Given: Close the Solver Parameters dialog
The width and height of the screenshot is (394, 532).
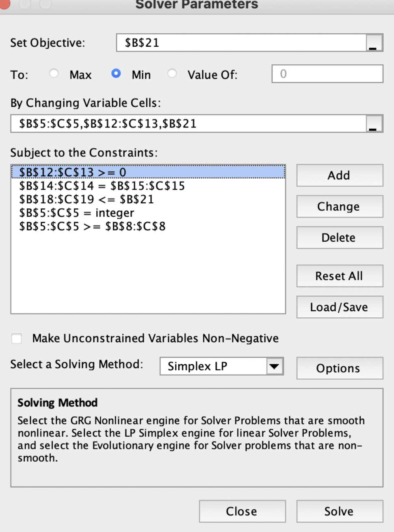Looking at the screenshot, I should pos(242,511).
